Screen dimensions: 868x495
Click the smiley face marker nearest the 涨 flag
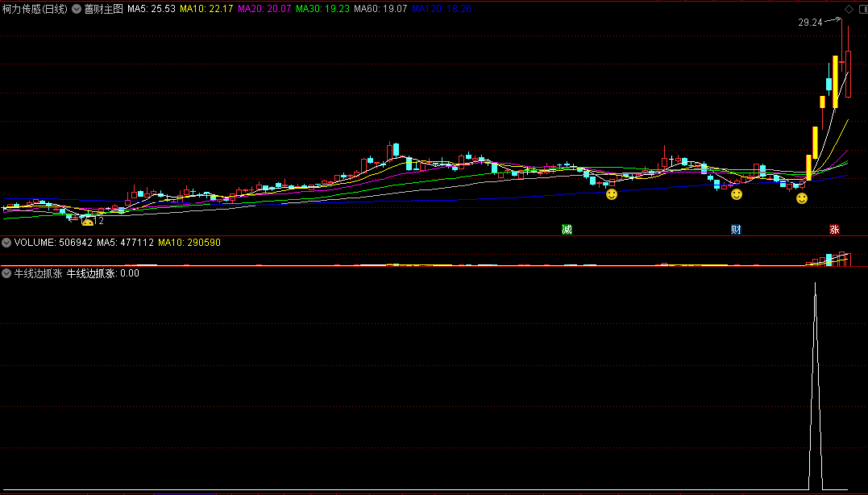click(802, 198)
